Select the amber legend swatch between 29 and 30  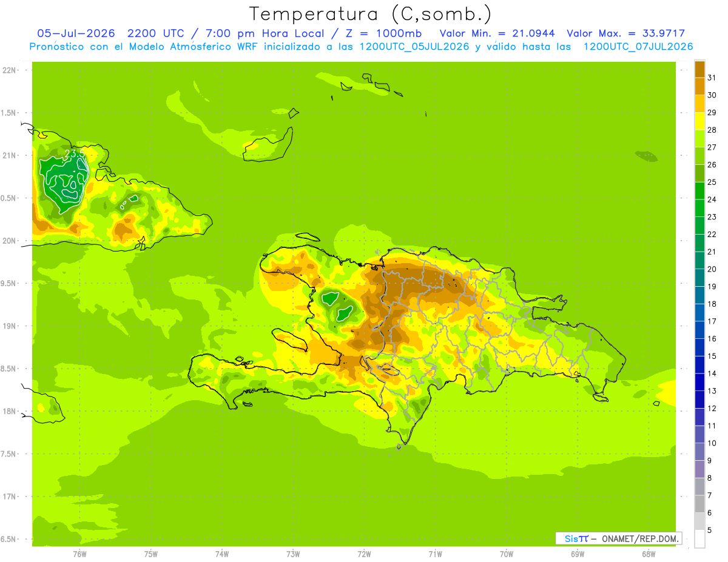point(700,104)
